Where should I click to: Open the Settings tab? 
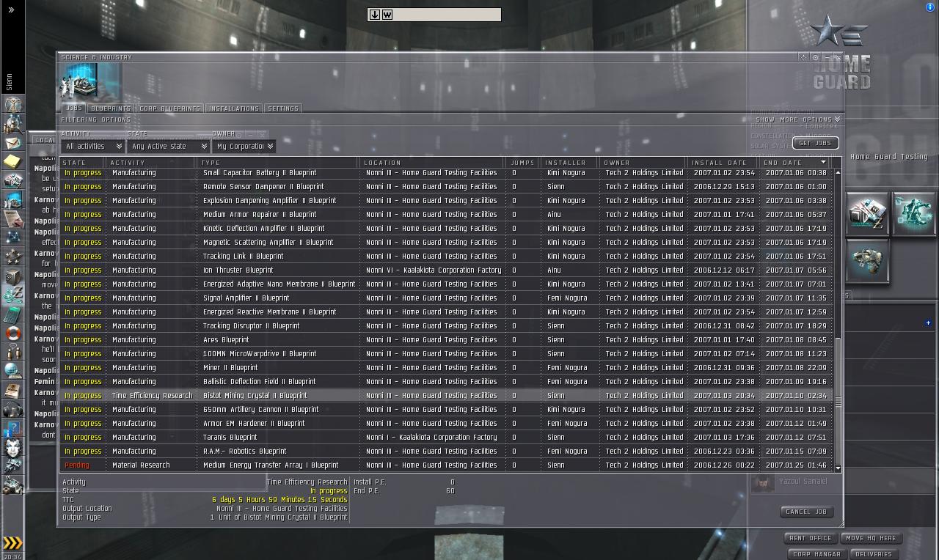(x=283, y=108)
